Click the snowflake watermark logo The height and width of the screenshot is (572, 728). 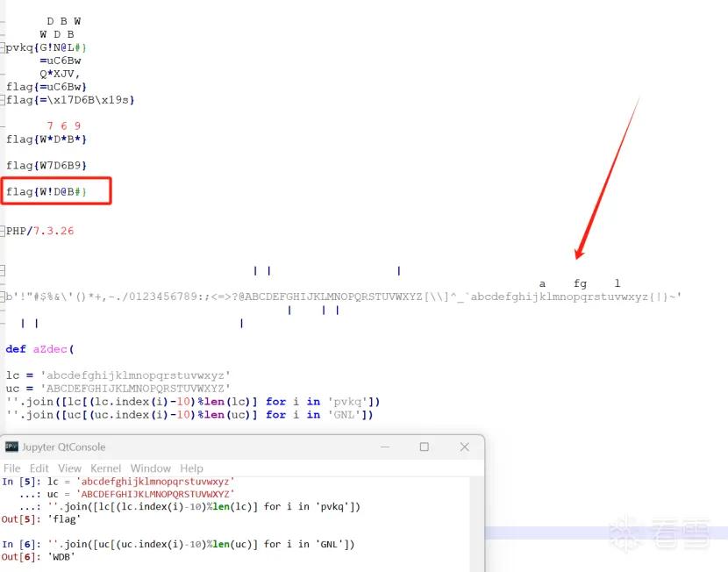point(625,533)
